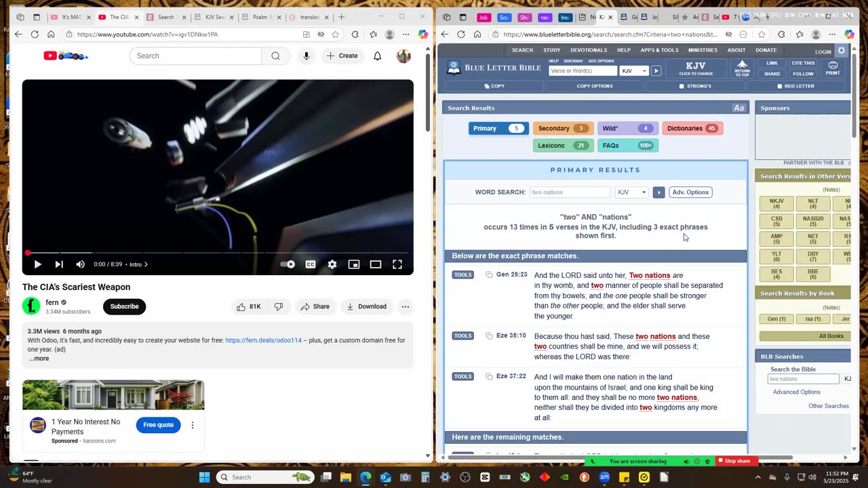868x488 pixels.
Task: Click Print icon on BLB
Action: coord(833,68)
